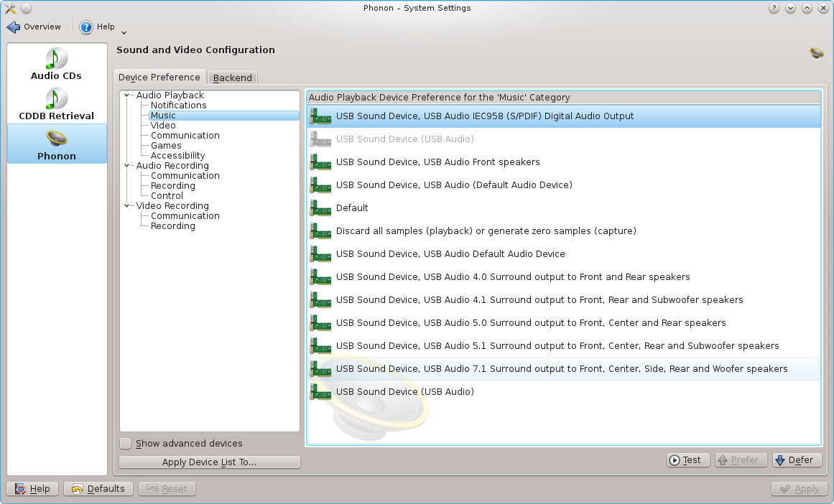Collapse the Audio Playback tree branch
The width and height of the screenshot is (834, 504).
coord(126,95)
